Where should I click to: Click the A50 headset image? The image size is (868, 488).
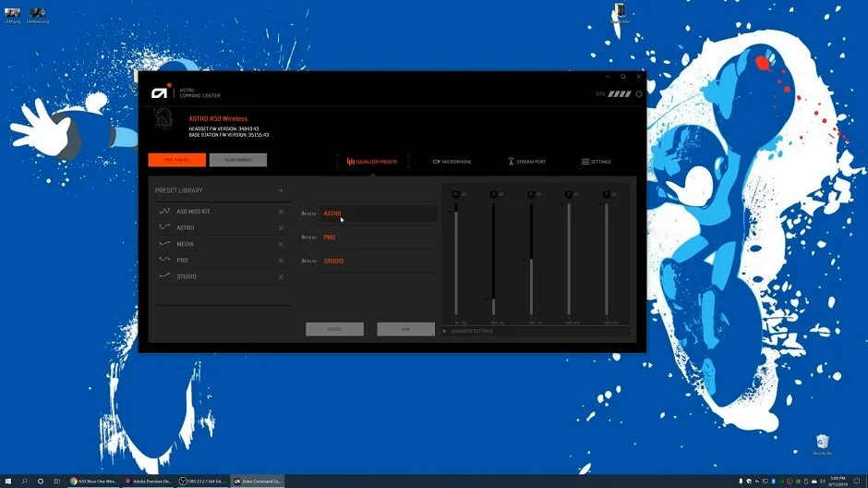tap(163, 119)
